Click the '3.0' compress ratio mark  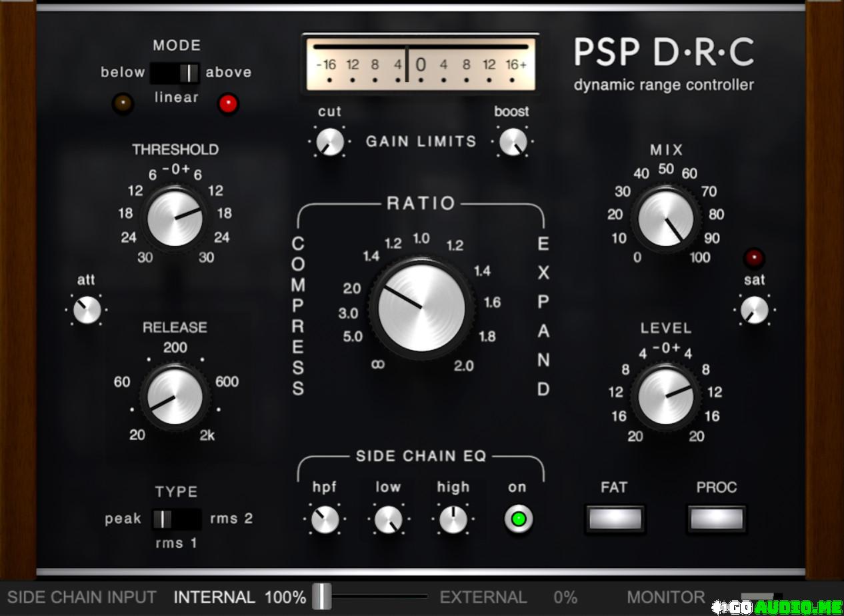tap(349, 313)
